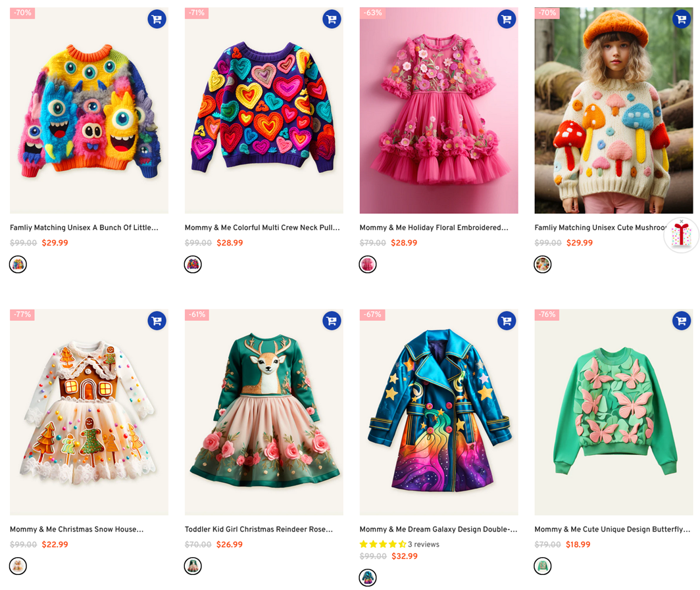Add monster sweater to cart via cart icon

click(157, 19)
